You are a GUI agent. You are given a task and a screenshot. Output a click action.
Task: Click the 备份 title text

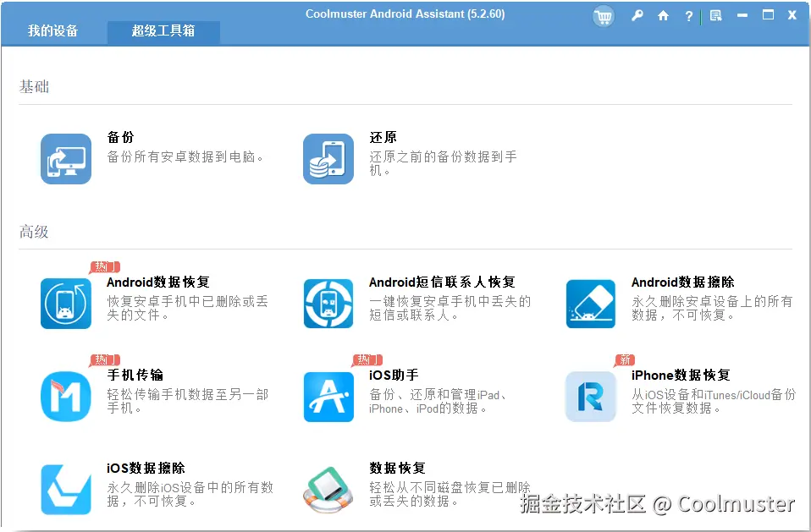pyautogui.click(x=120, y=137)
